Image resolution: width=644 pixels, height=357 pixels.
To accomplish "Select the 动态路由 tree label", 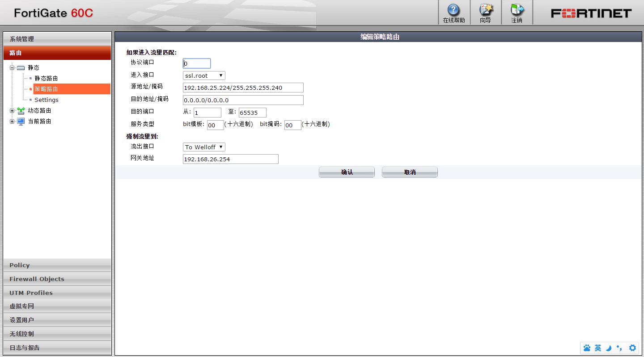I will pos(39,110).
